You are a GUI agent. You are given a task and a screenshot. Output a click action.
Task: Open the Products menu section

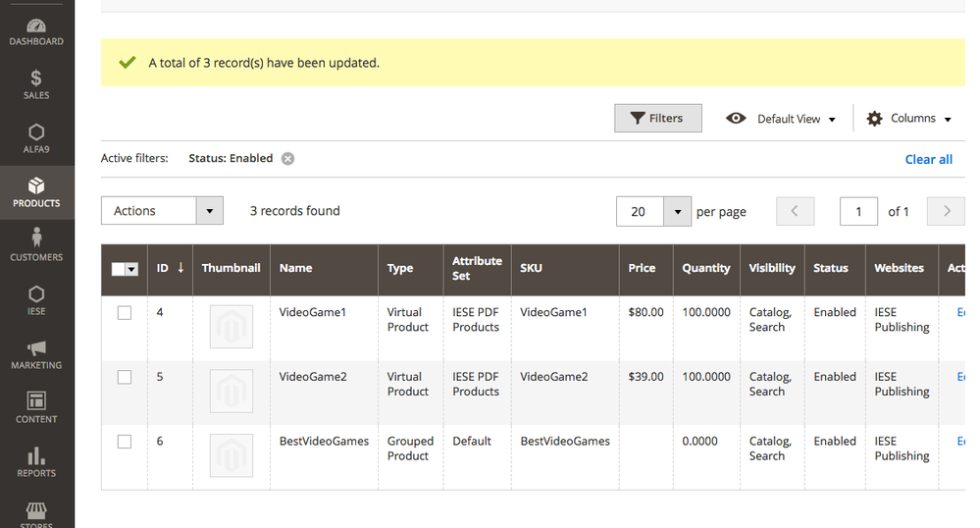(36, 191)
